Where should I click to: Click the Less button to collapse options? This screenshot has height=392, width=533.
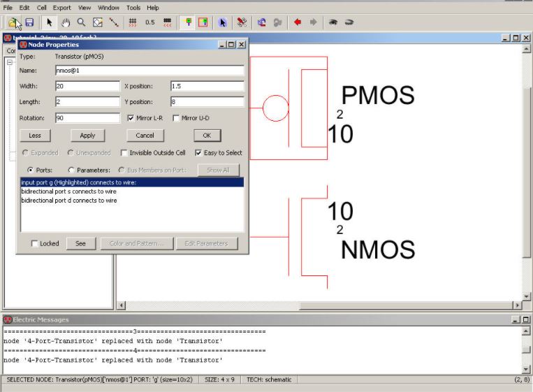click(35, 136)
